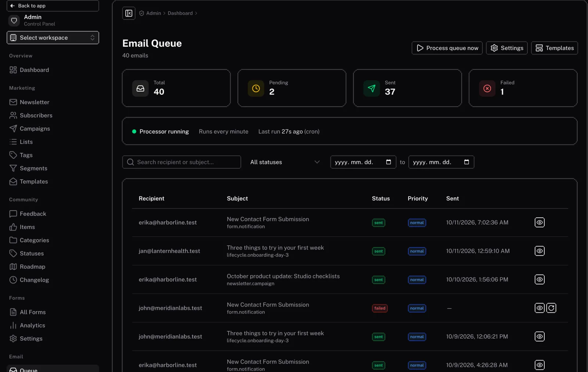Open Subscribers page
This screenshot has width=588, height=372.
[53, 115]
